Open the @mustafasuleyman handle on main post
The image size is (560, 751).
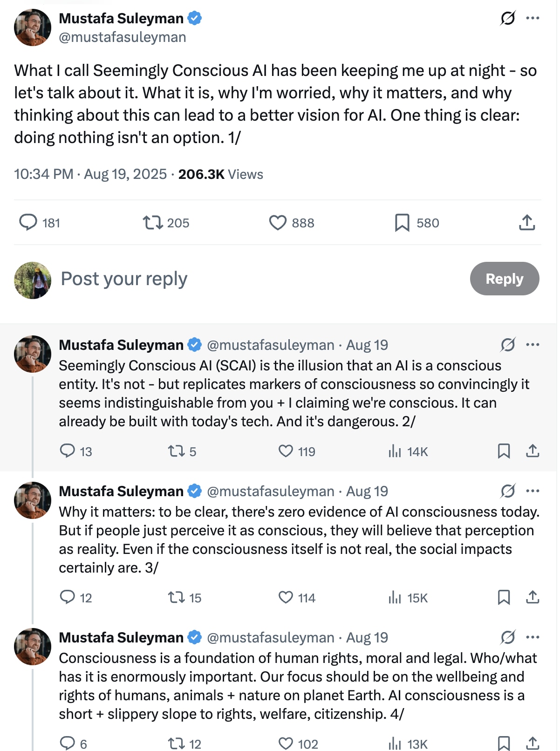pyautogui.click(x=123, y=37)
